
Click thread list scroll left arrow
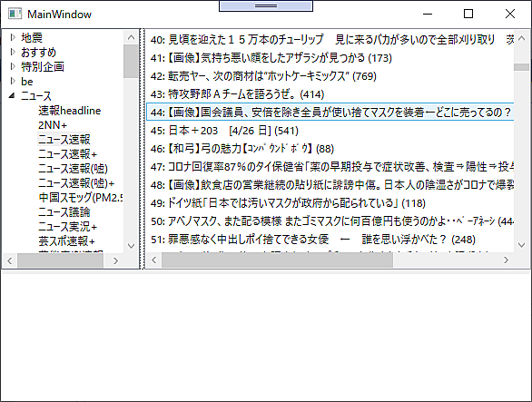[x=153, y=260]
